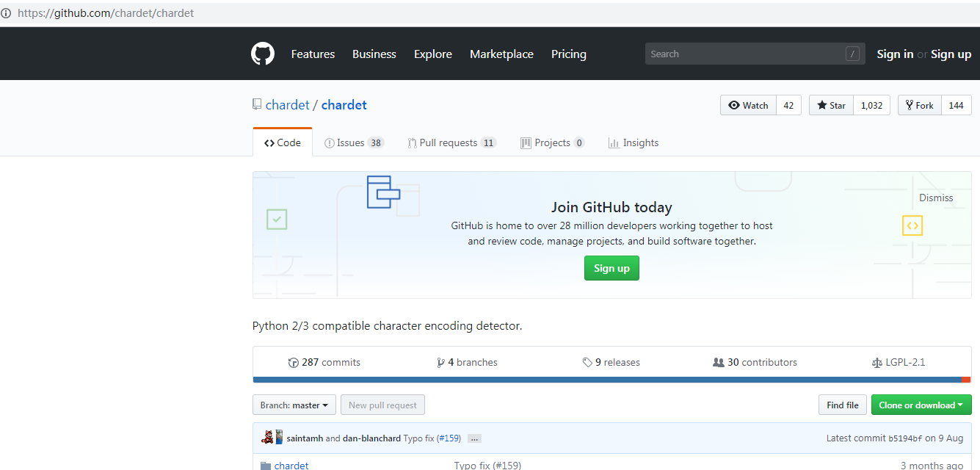
Task: Click the Watch button
Action: [x=748, y=105]
